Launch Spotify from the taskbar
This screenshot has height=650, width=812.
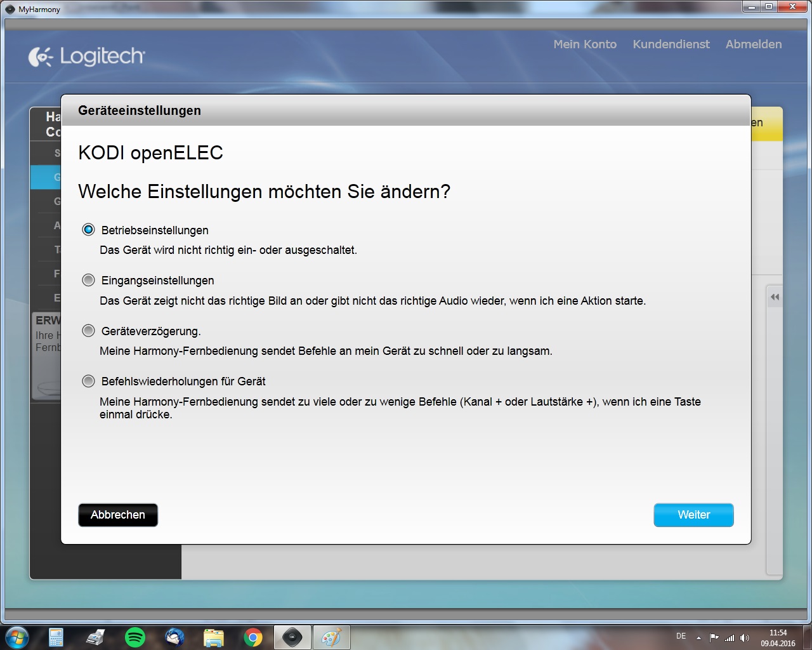(x=135, y=637)
